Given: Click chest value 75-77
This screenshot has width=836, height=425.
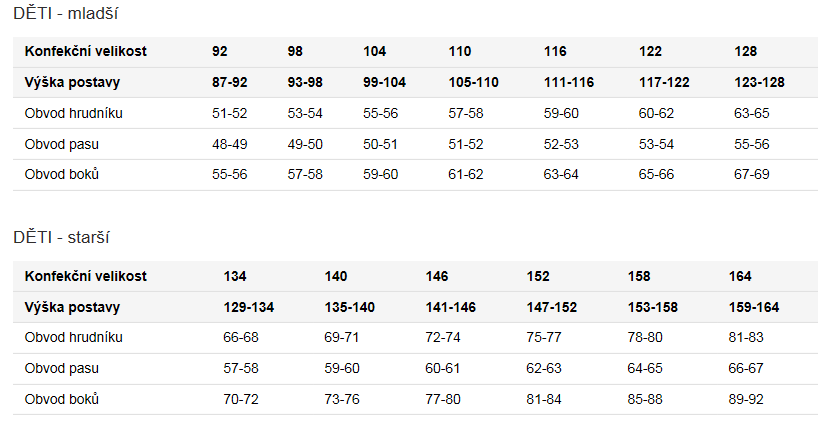Looking at the screenshot, I should [x=544, y=338].
